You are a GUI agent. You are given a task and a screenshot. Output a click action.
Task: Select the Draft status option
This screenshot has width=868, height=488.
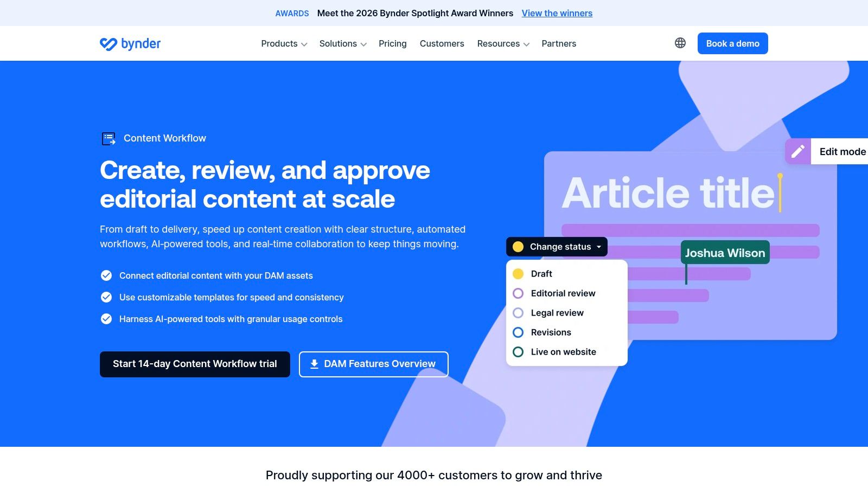coord(567,274)
